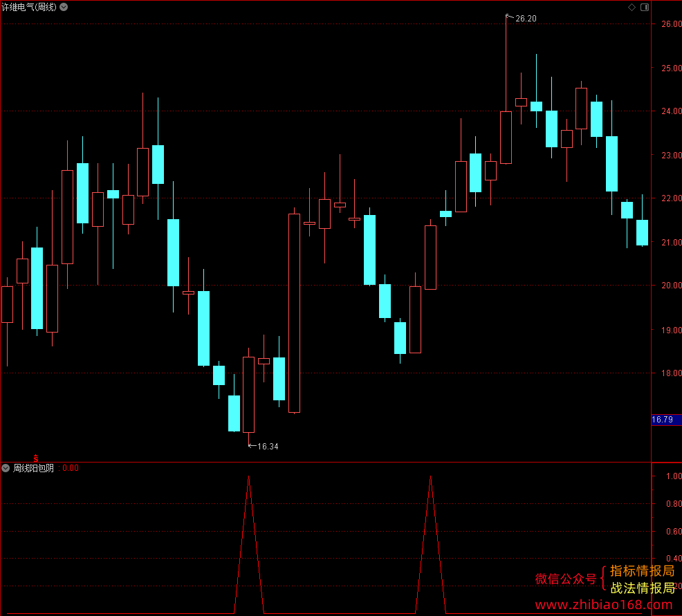This screenshot has height=616, width=682.
Task: Click the 周线阳包阴 indicator name
Action: [33, 468]
